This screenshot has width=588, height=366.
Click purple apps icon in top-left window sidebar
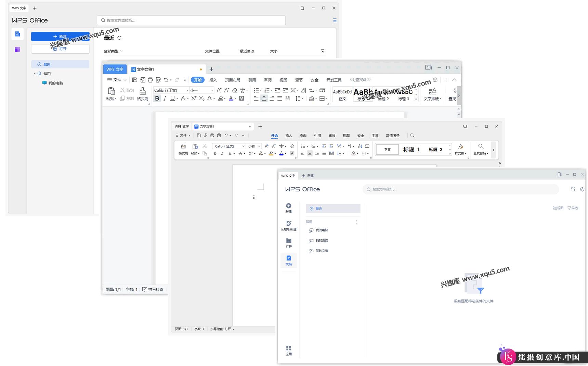tap(17, 49)
